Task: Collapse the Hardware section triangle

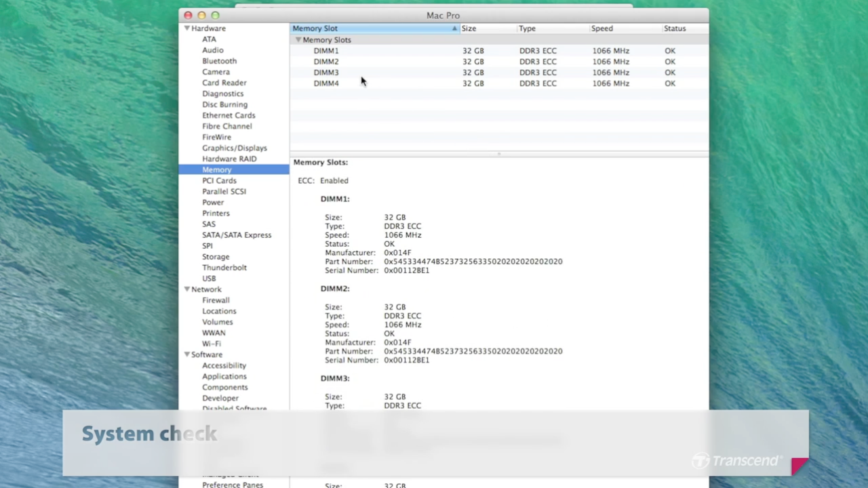Action: (186, 28)
